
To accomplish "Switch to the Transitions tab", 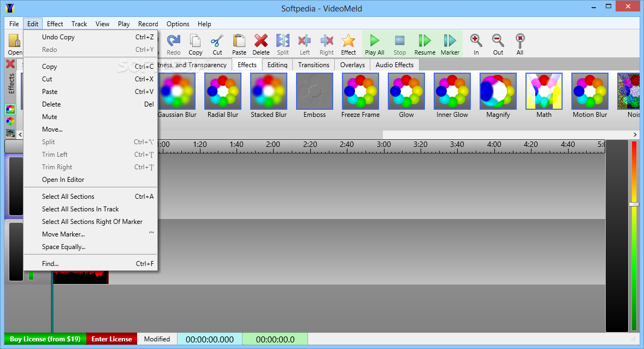I will point(314,65).
